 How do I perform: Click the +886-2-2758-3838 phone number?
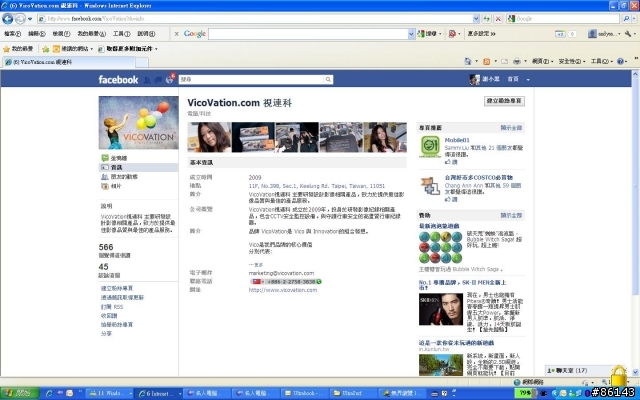[286, 282]
